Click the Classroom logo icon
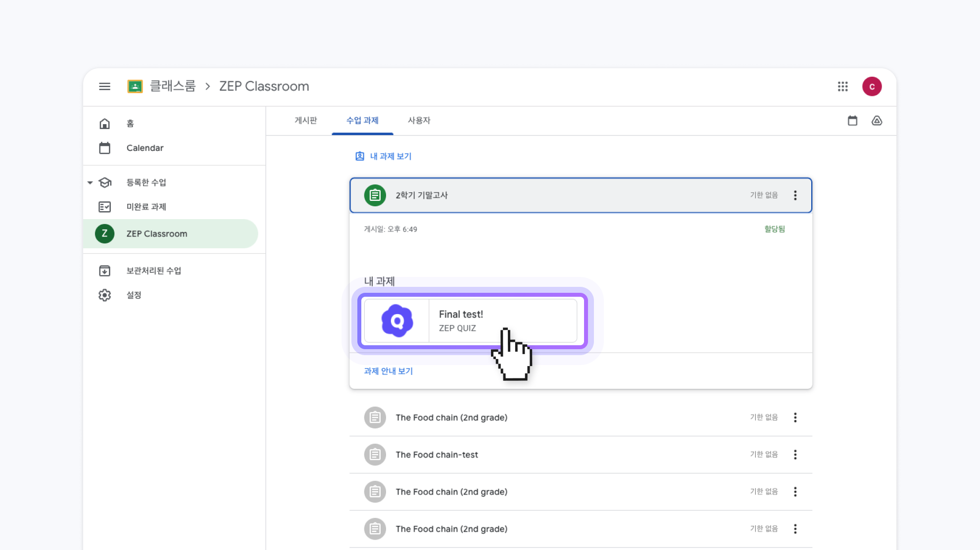Viewport: 980px width, 550px height. (135, 87)
